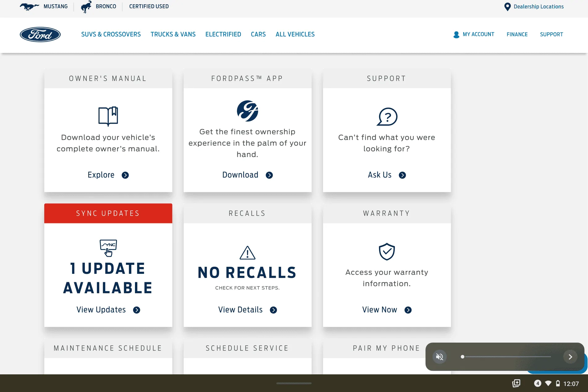
Task: Click the arrow next to View Now
Action: [x=408, y=310]
